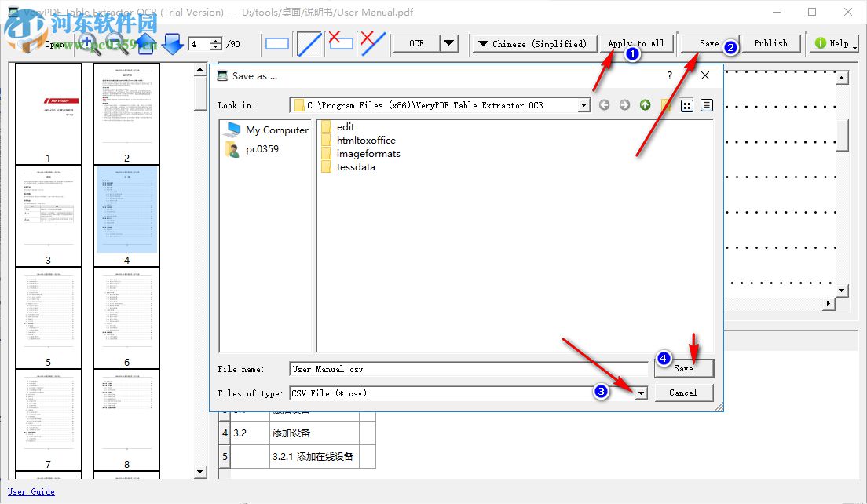
Task: Go to next page with blue down arrow
Action: (x=172, y=43)
